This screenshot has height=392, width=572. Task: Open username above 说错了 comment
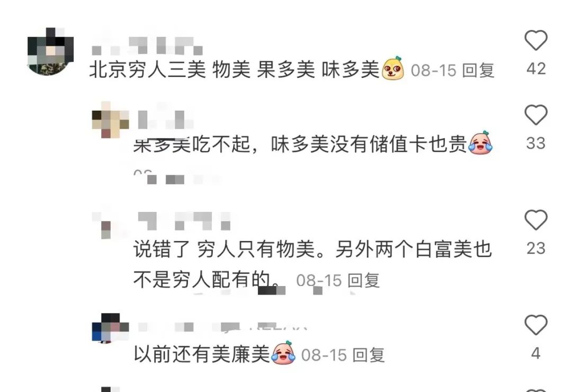pyautogui.click(x=184, y=221)
